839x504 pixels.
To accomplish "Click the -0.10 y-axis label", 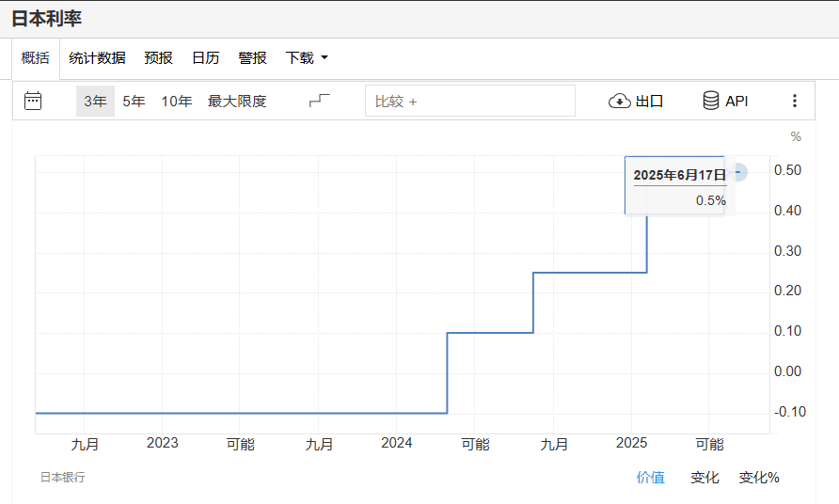I will [x=790, y=412].
